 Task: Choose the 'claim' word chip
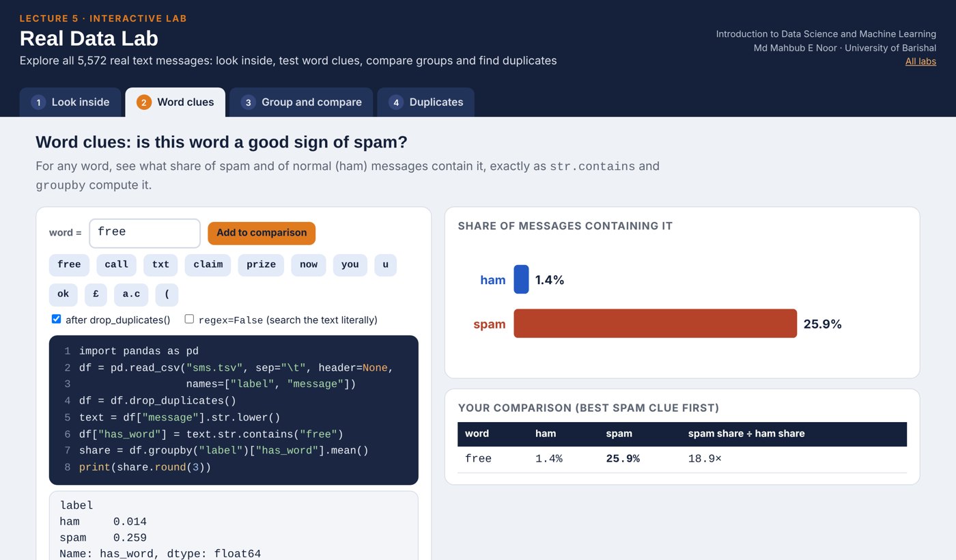[x=208, y=265]
